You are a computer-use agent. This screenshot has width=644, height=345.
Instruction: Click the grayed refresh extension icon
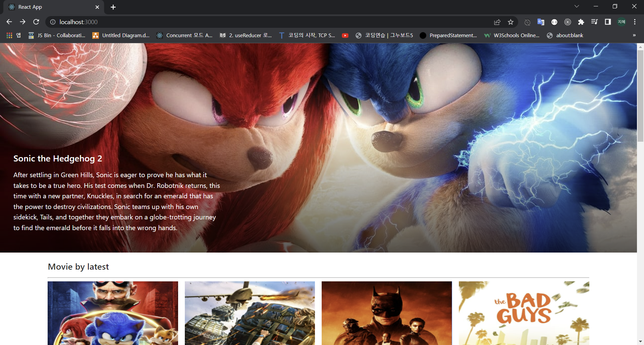[527, 22]
